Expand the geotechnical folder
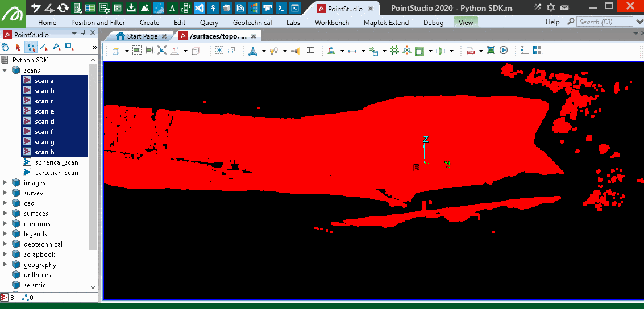This screenshot has height=309, width=644. pyautogui.click(x=5, y=244)
